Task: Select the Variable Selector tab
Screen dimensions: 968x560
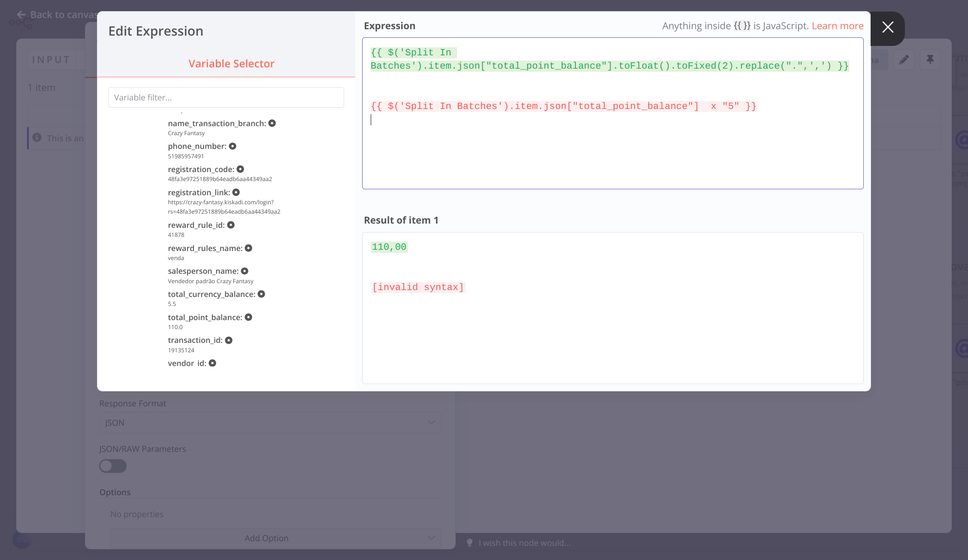Action: click(x=231, y=64)
